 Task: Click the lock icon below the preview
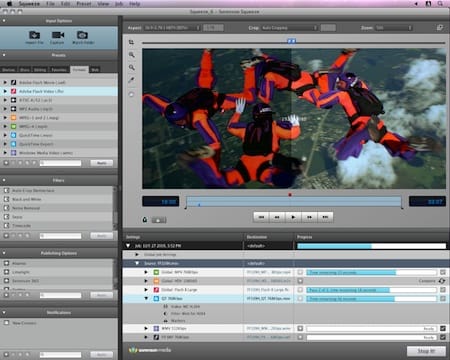point(145,220)
